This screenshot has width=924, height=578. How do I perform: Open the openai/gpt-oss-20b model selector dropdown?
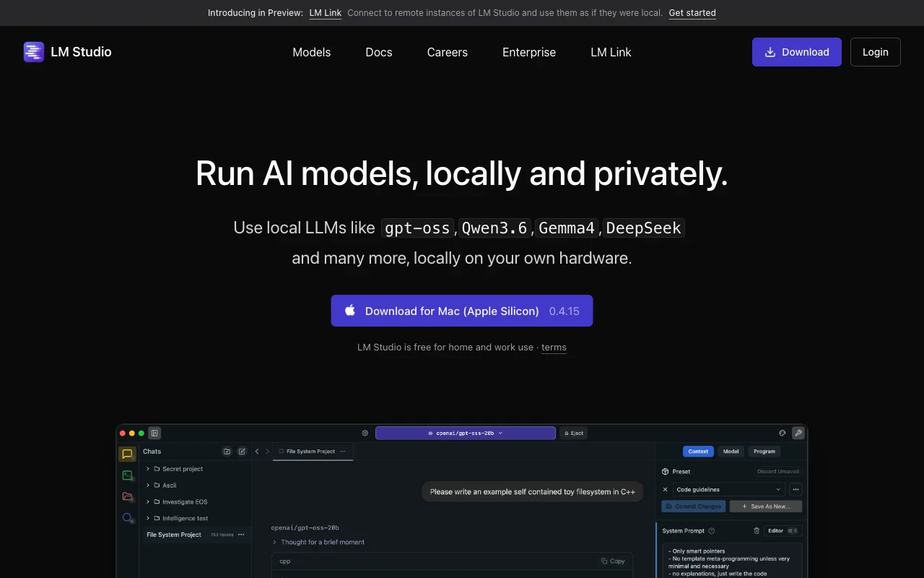tap(466, 433)
